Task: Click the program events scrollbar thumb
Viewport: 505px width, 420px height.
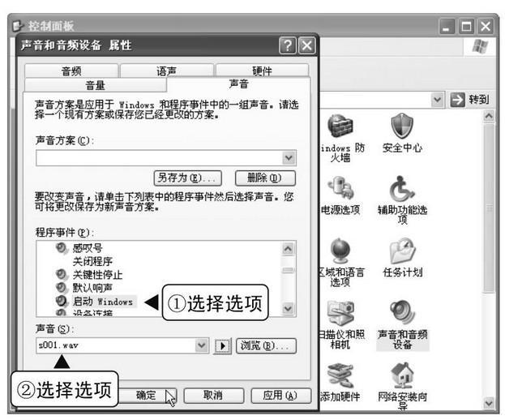Action: pyautogui.click(x=288, y=270)
